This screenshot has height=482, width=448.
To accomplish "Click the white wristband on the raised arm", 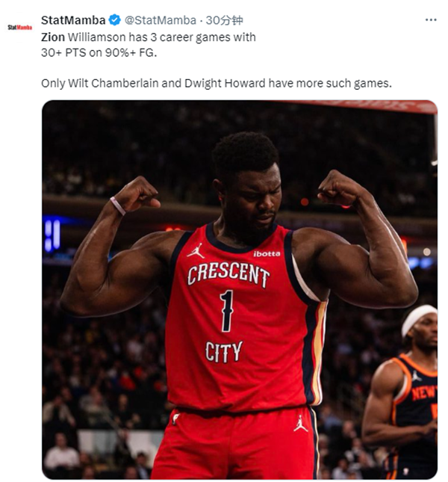I will [x=118, y=206].
